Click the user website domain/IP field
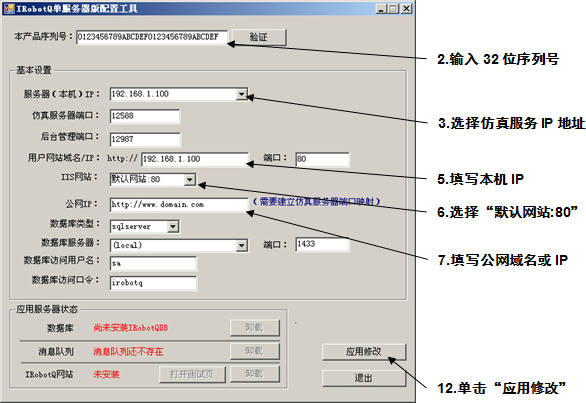The width and height of the screenshot is (586, 403). (x=195, y=159)
